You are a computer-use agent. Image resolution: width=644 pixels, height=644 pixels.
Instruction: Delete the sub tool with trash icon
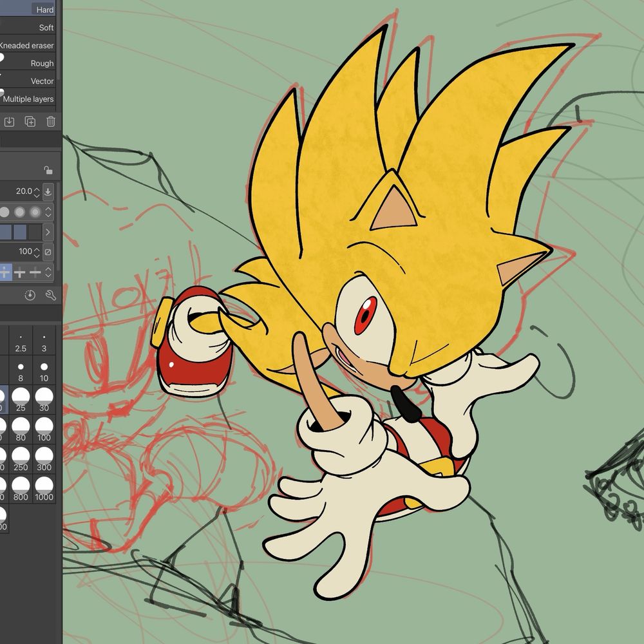(50, 122)
